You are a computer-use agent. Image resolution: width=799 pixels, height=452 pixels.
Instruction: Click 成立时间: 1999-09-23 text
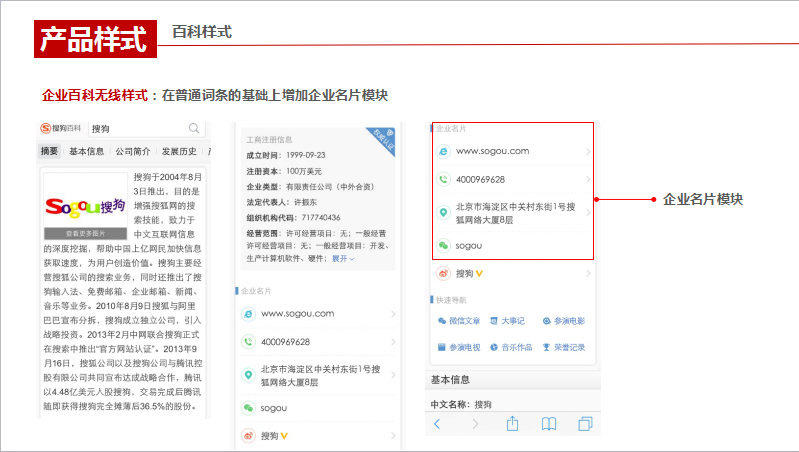tap(286, 155)
